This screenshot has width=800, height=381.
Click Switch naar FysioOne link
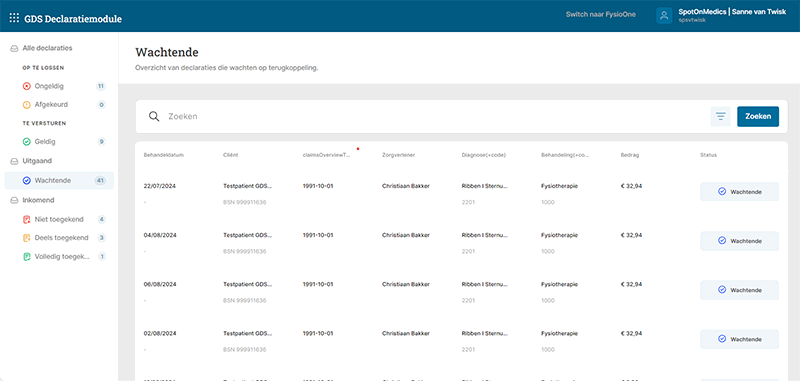[x=601, y=14]
